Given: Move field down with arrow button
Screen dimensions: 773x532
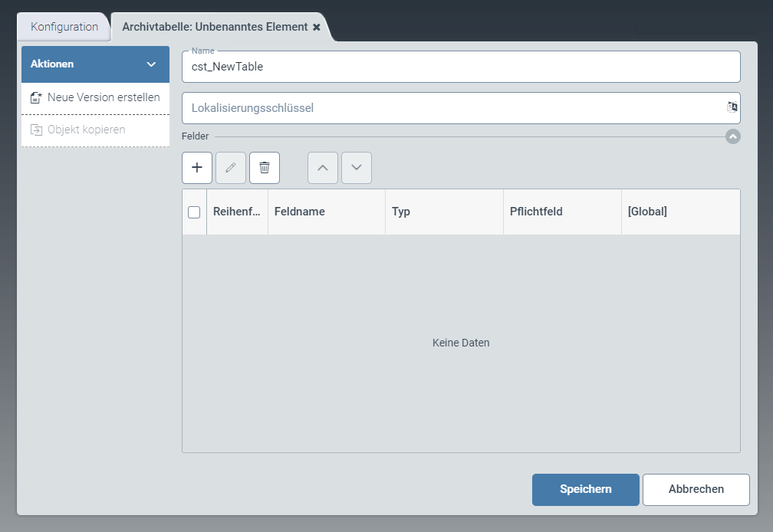Looking at the screenshot, I should coord(357,168).
